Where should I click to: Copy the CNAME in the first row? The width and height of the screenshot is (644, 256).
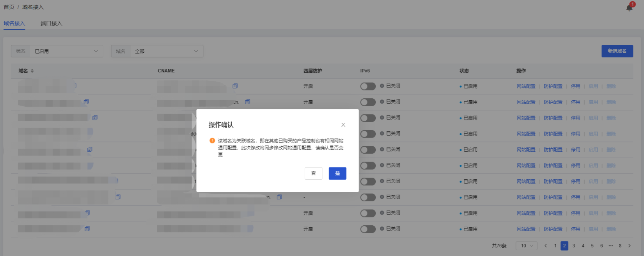[235, 86]
